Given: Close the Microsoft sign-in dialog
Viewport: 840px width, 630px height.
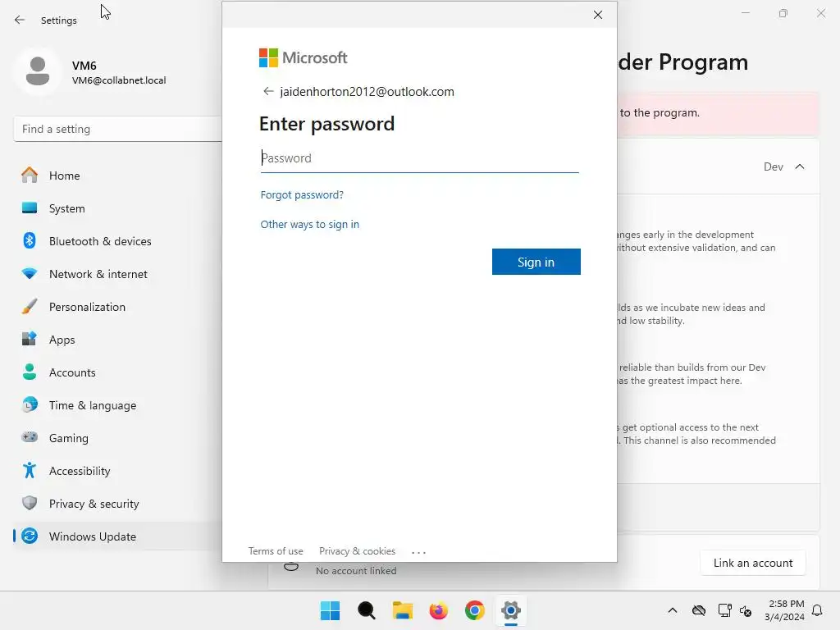Looking at the screenshot, I should (598, 15).
